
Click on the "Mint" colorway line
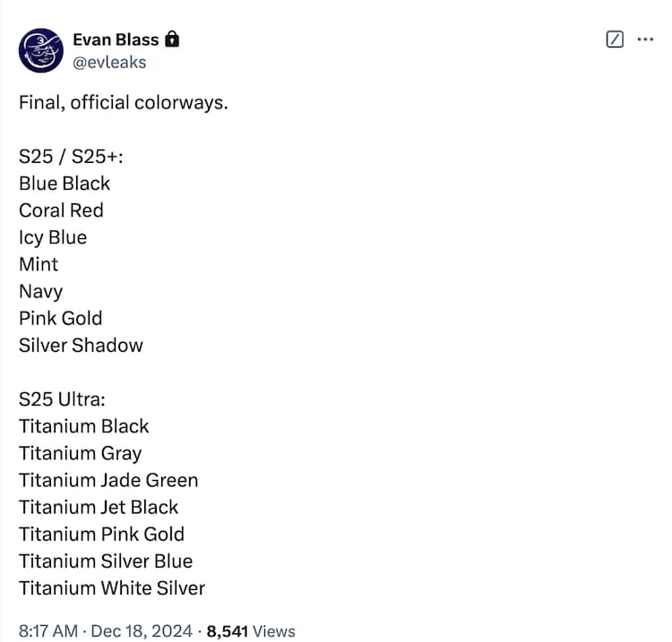(x=39, y=264)
